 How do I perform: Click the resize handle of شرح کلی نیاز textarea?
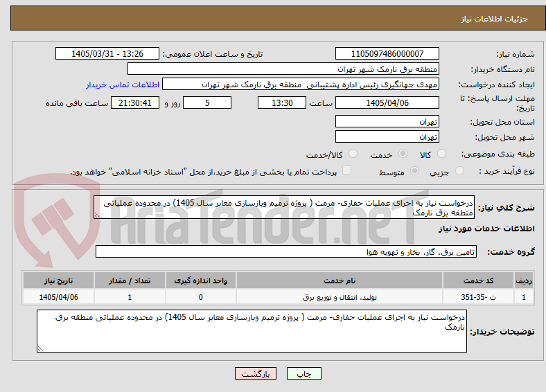point(97,215)
